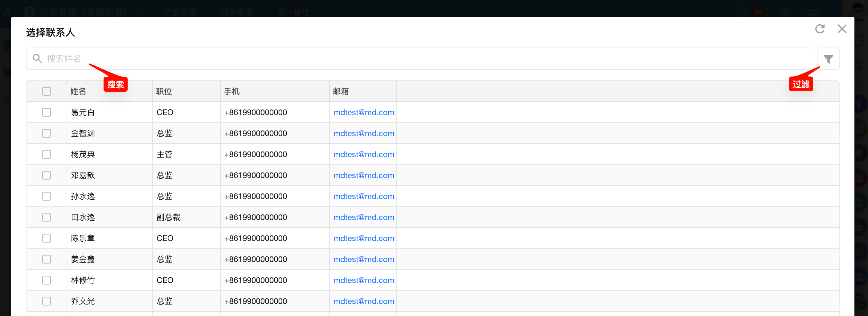Check the row of 林修竹
This screenshot has height=316, width=868.
pos(47,280)
